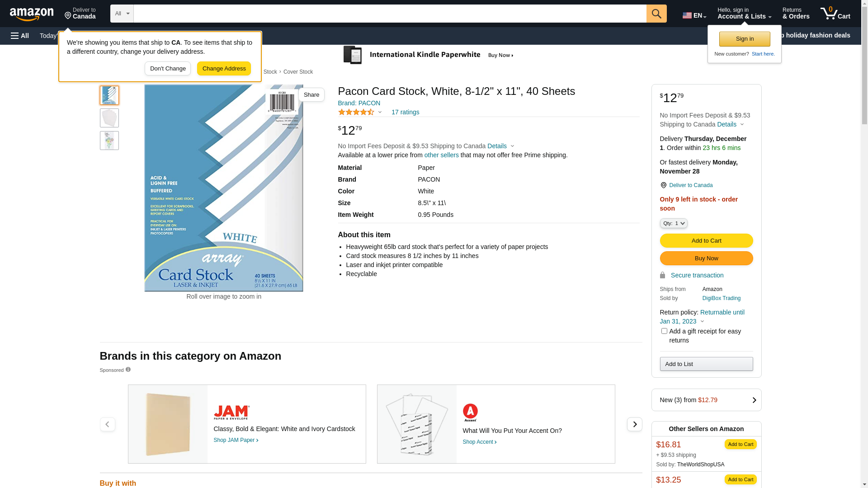Viewport: 868px width, 488px height.
Task: Open Returns & Orders menu
Action: point(796,14)
